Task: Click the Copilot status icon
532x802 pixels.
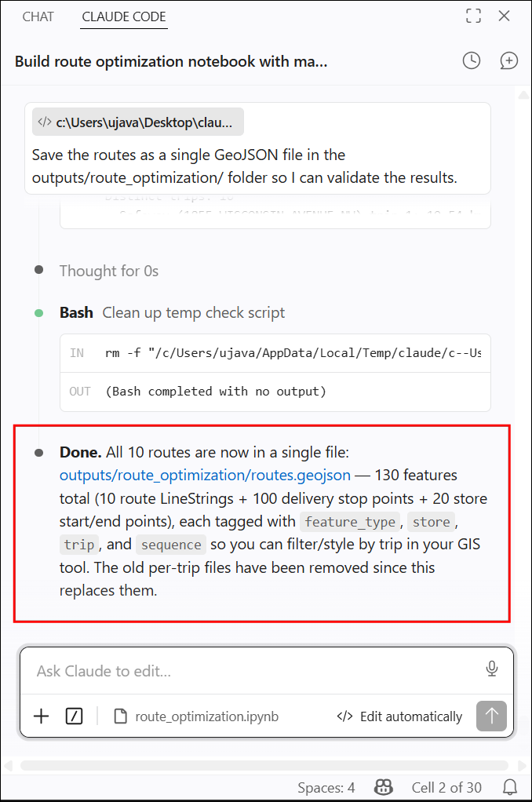Action: point(384,787)
